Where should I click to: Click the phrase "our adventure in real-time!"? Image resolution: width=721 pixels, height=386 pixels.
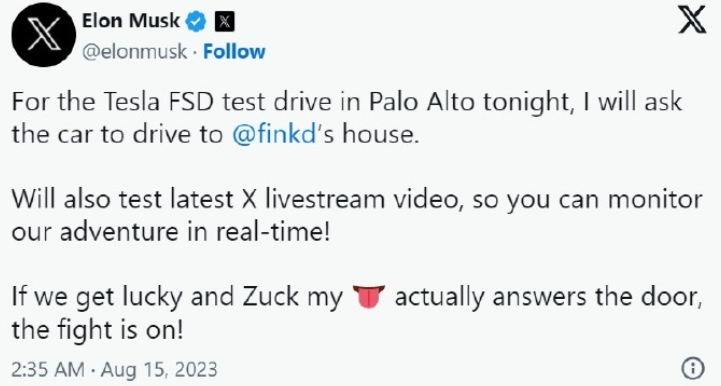click(x=171, y=232)
